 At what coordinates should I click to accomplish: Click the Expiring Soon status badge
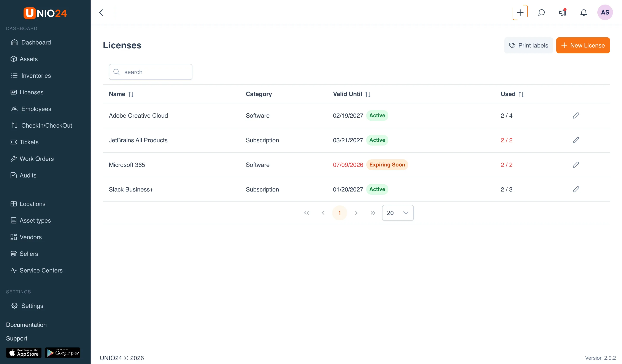point(387,165)
